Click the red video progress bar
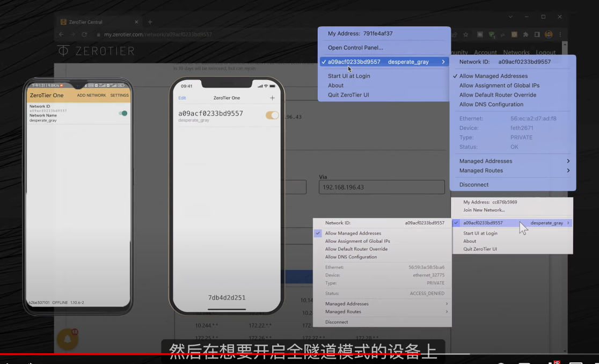 coord(81,354)
